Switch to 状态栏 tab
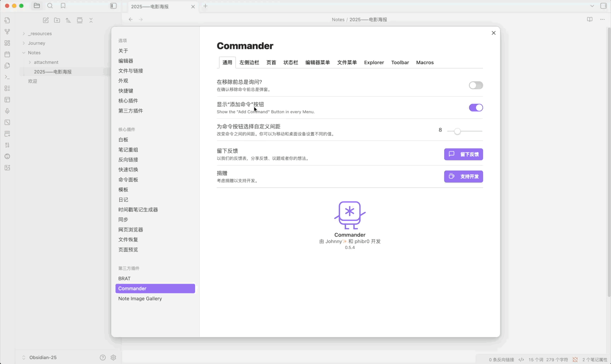611x364 pixels. pyautogui.click(x=291, y=63)
